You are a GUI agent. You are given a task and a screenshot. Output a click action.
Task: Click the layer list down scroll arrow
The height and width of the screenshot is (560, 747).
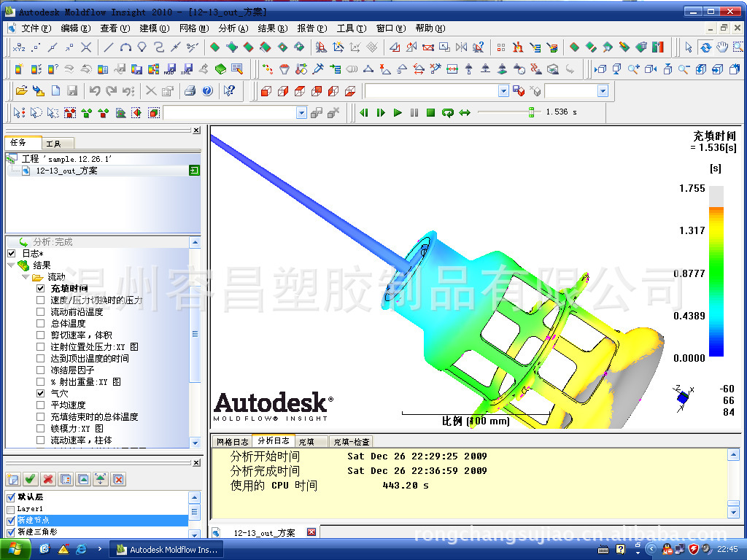point(194,534)
